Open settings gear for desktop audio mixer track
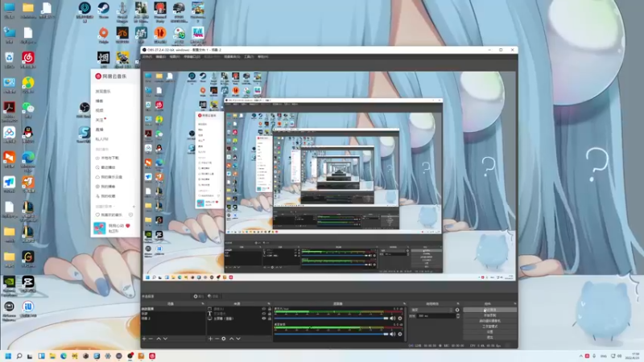This screenshot has height=362, width=644. coord(400,318)
